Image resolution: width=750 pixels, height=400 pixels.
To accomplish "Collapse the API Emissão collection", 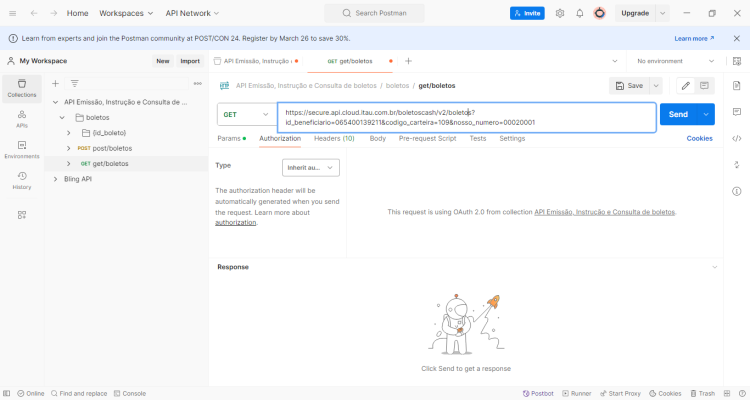I will point(55,102).
